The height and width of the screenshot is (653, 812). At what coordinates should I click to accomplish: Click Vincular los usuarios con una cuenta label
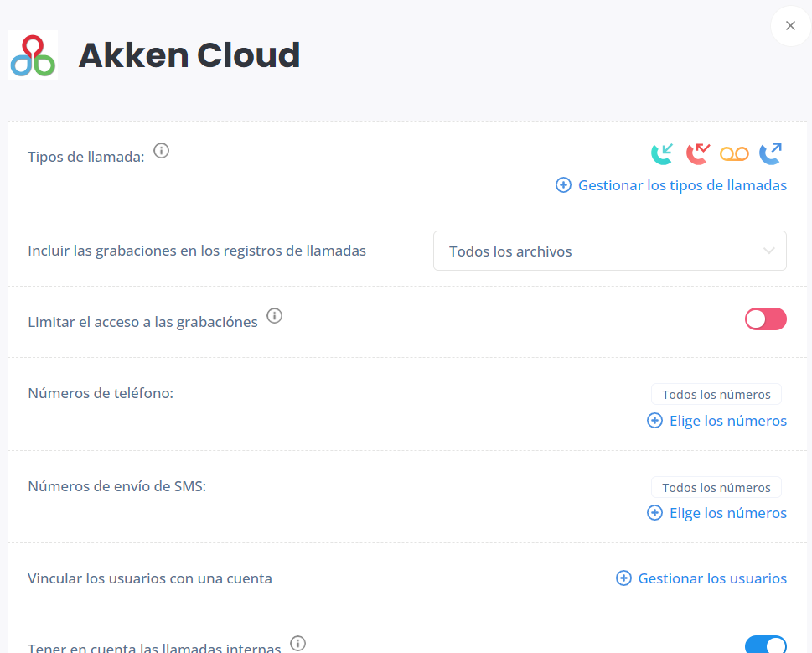click(150, 579)
